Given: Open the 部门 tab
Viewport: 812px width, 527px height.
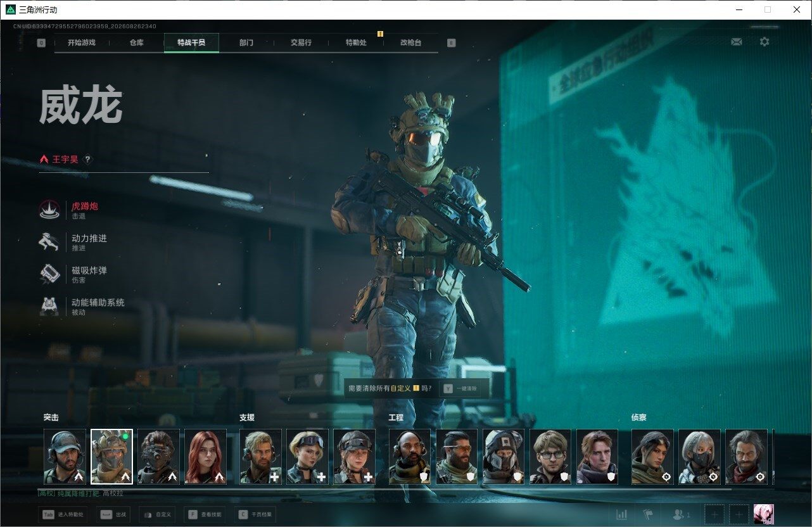Looking at the screenshot, I should [x=246, y=43].
